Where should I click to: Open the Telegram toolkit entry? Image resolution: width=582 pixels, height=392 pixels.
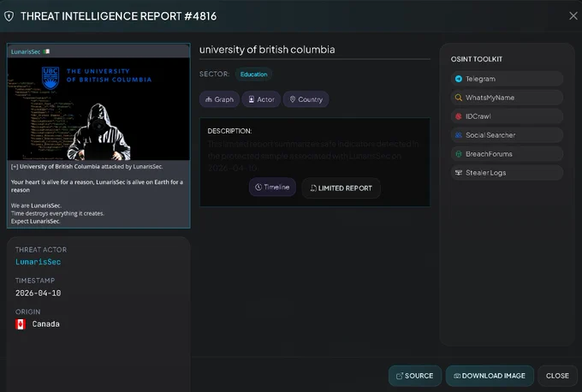[x=507, y=79]
